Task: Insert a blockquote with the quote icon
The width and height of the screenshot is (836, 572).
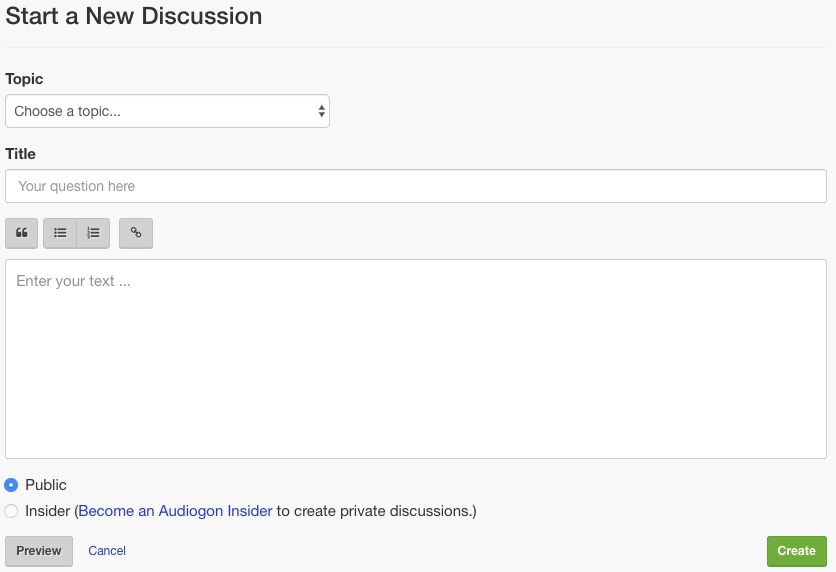Action: click(21, 233)
